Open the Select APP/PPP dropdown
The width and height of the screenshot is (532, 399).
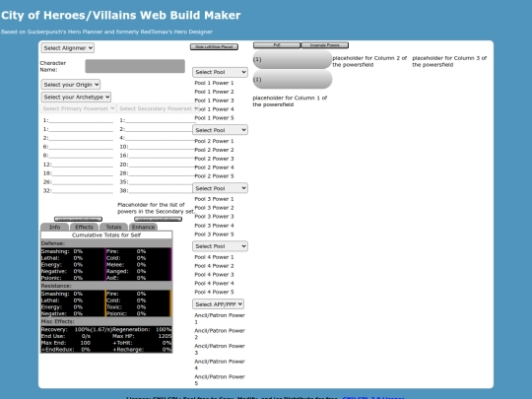[218, 304]
